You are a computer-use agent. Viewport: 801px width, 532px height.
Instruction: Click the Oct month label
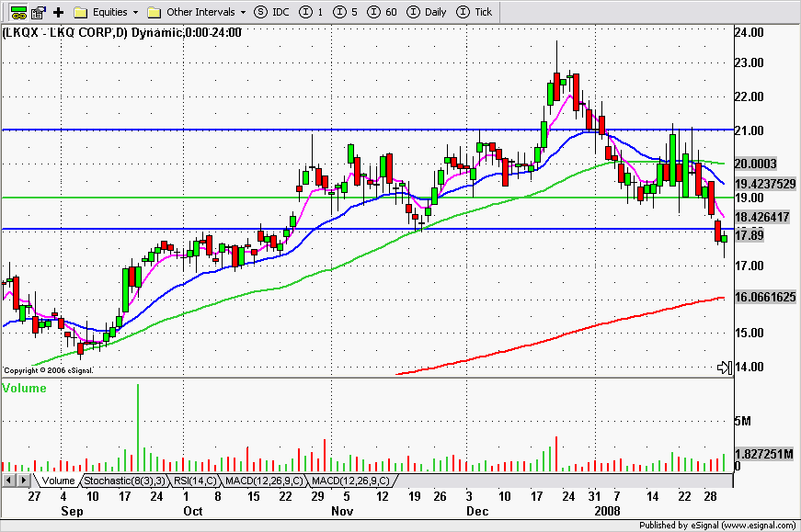192,511
